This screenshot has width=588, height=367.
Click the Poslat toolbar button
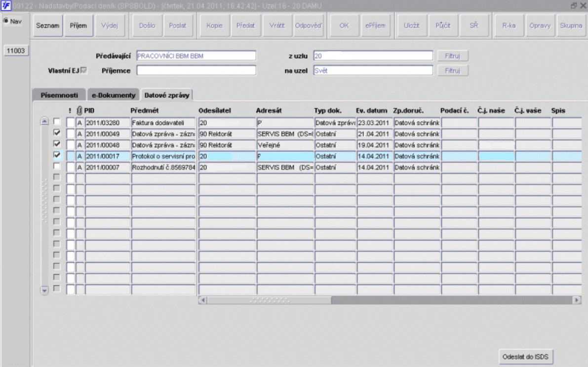178,26
